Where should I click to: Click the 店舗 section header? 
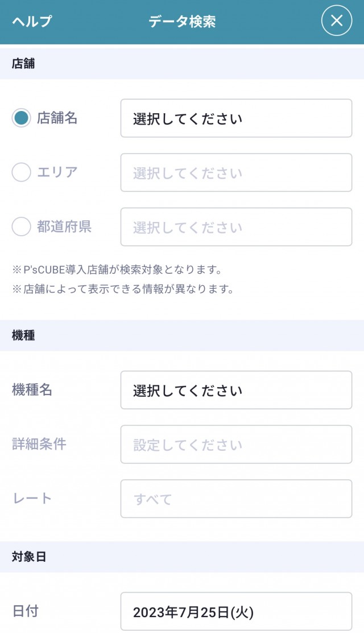[23, 64]
